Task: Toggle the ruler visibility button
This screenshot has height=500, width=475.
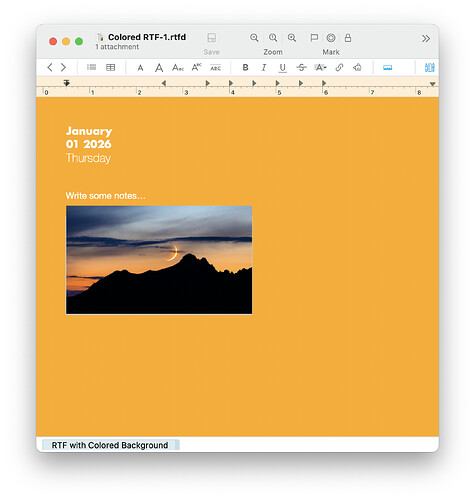Action: coord(387,68)
